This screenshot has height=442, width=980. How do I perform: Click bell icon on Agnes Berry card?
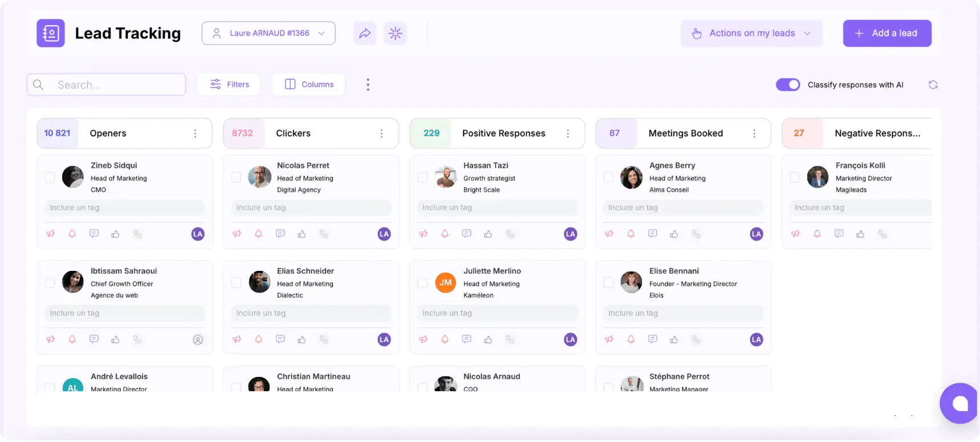click(631, 234)
